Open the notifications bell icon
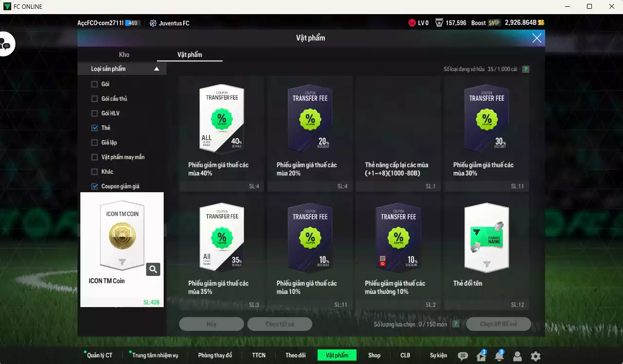This screenshot has height=364, width=623. click(x=499, y=356)
